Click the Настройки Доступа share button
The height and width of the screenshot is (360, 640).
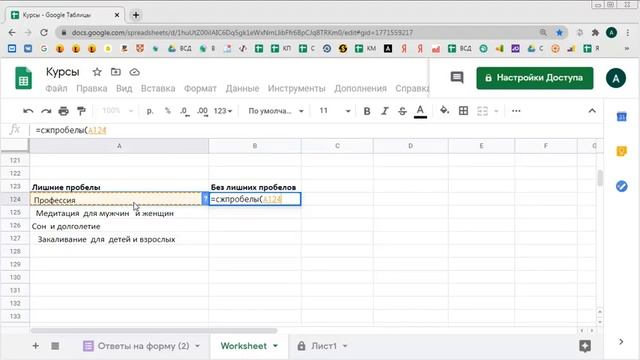[x=535, y=78]
